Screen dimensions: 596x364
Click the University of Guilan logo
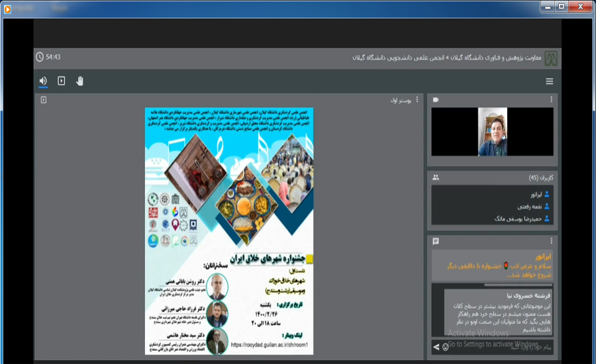click(x=550, y=58)
